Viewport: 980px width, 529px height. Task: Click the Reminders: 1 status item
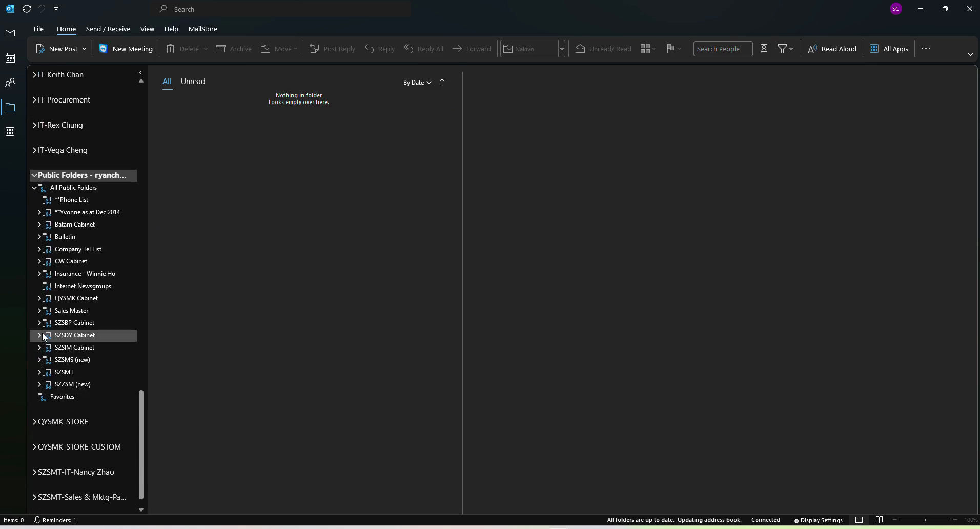point(55,520)
